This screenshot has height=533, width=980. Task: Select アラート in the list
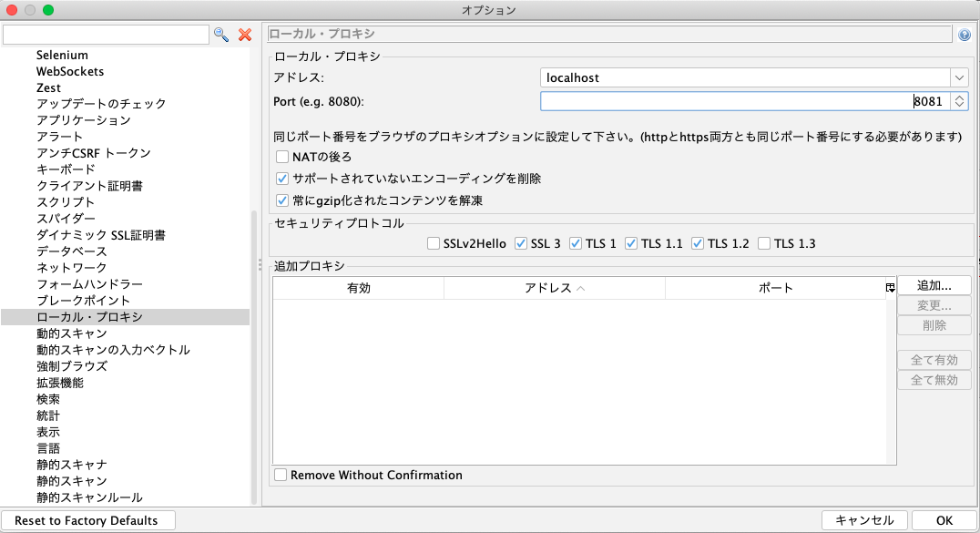tap(59, 137)
